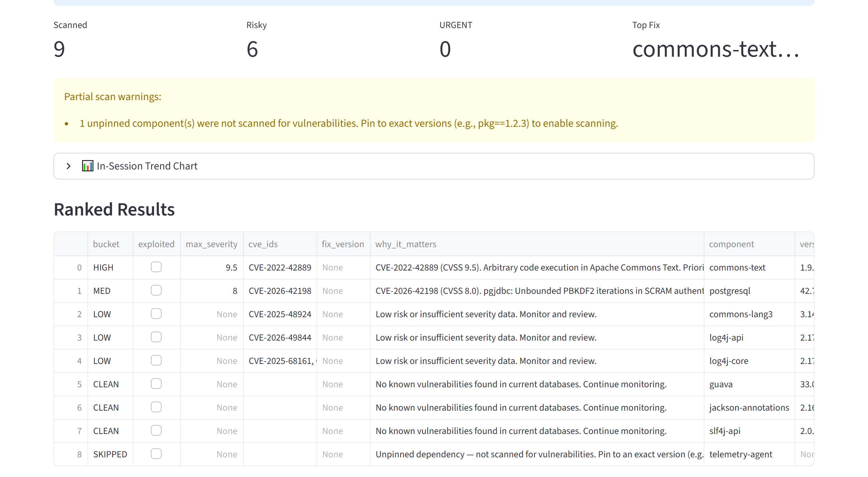Image resolution: width=868 pixels, height=477 pixels.
Task: Toggle exploited checkbox for postgresql row
Action: [x=156, y=290]
